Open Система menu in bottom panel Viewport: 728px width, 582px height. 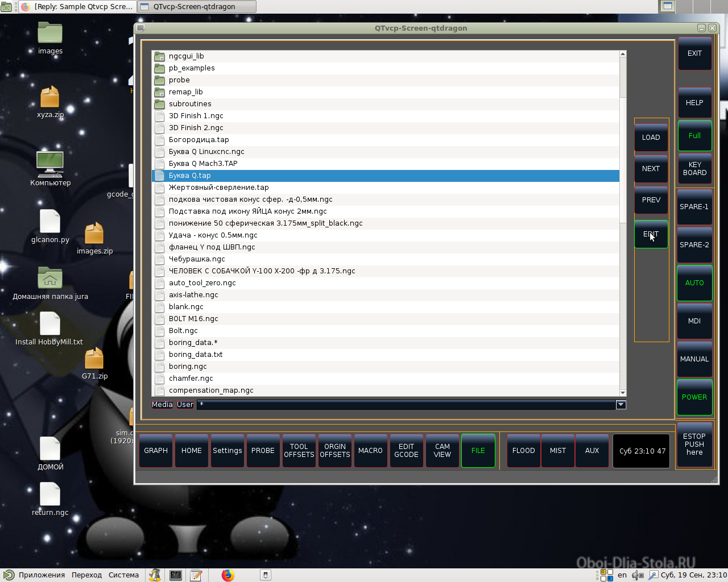[123, 575]
